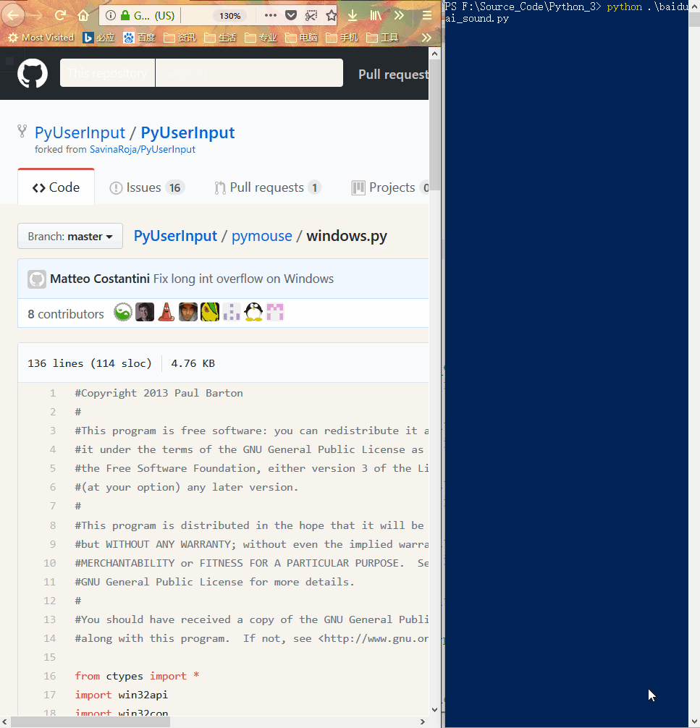
Task: Open page actions three-dot menu
Action: pos(270,15)
